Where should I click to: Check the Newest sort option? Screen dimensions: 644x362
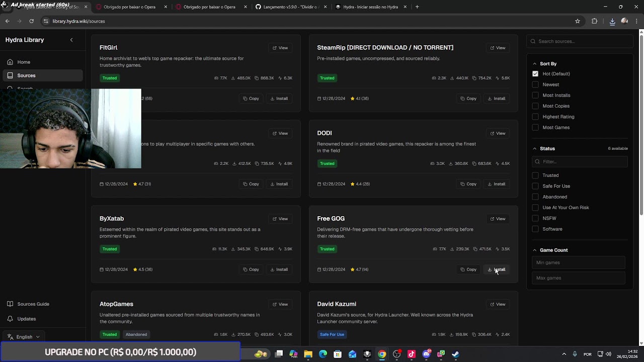pos(535,84)
